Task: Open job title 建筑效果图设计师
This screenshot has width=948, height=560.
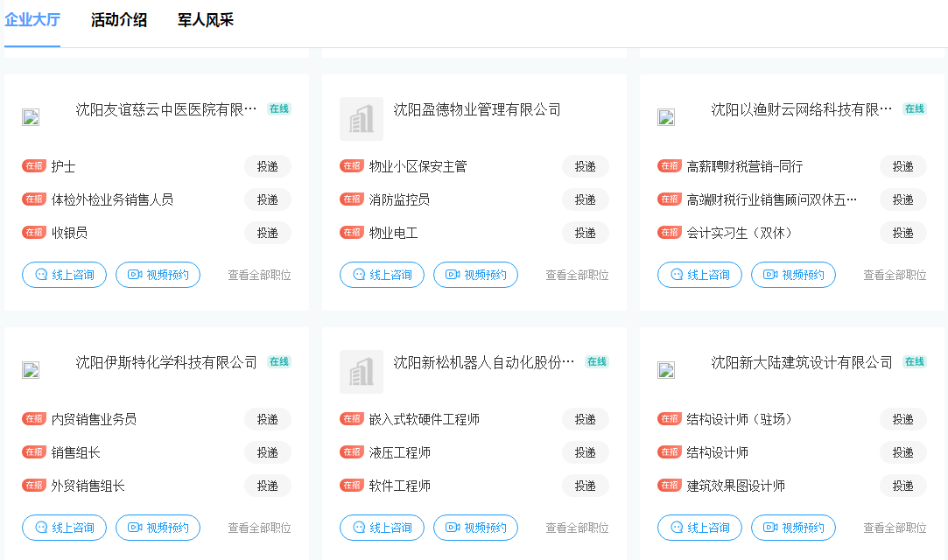Action: coord(736,486)
